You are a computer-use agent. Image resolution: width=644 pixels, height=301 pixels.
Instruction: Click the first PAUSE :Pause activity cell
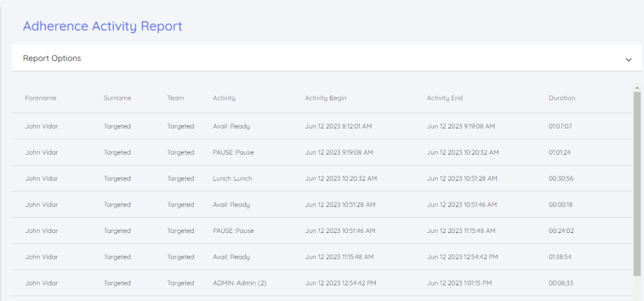click(233, 152)
